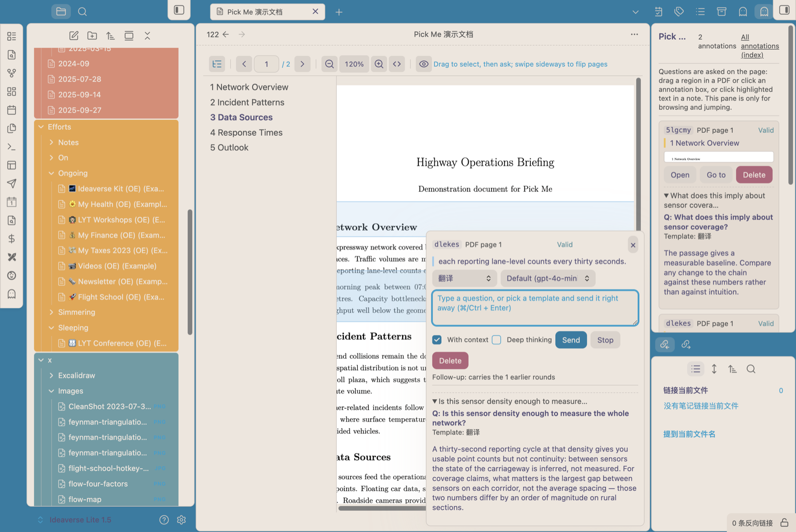Image resolution: width=796 pixels, height=532 pixels.
Task: Focus the question input text area
Action: point(535,308)
